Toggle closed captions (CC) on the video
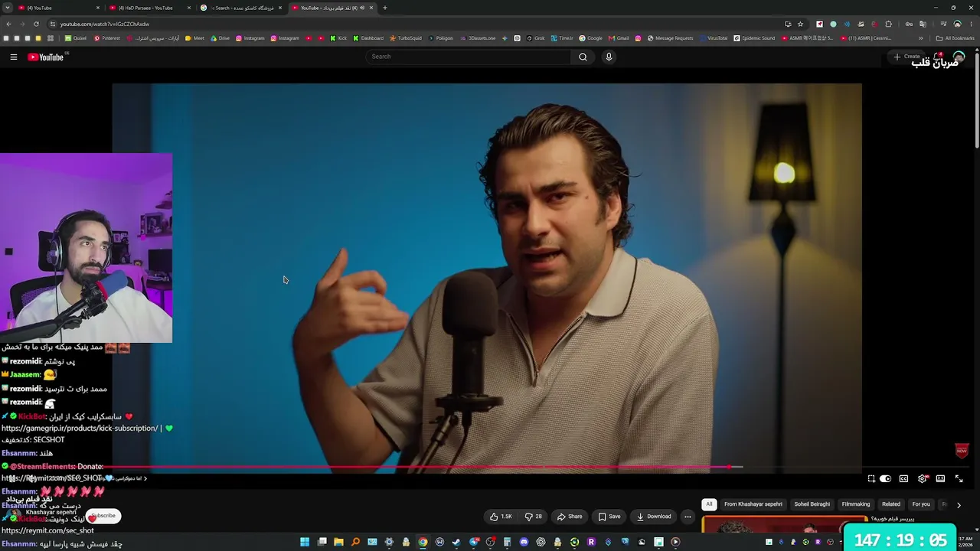Image resolution: width=980 pixels, height=551 pixels. tap(903, 479)
